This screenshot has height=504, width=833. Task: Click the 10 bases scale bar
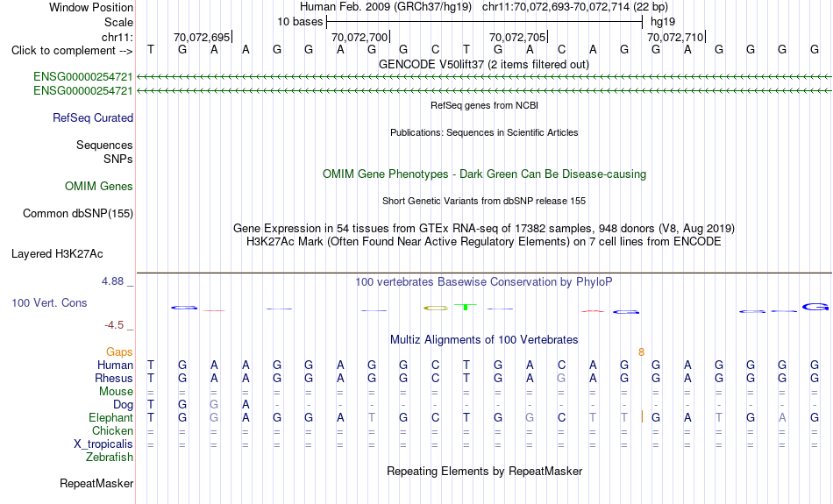[485, 22]
